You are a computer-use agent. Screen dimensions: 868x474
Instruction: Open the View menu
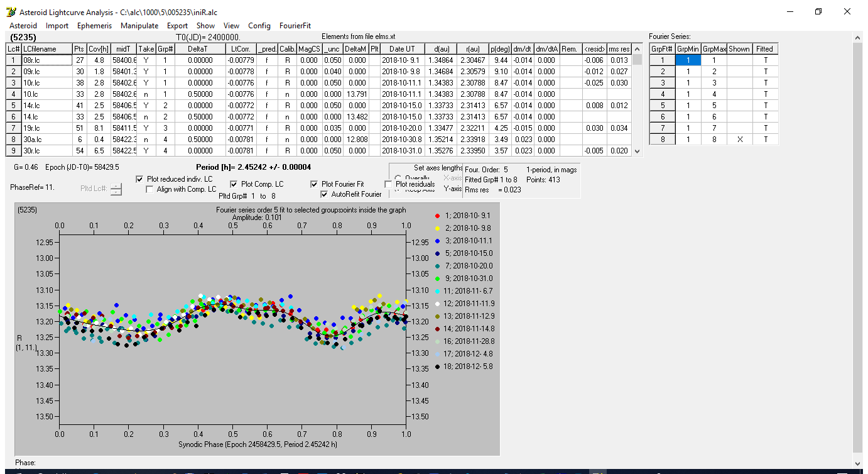231,26
